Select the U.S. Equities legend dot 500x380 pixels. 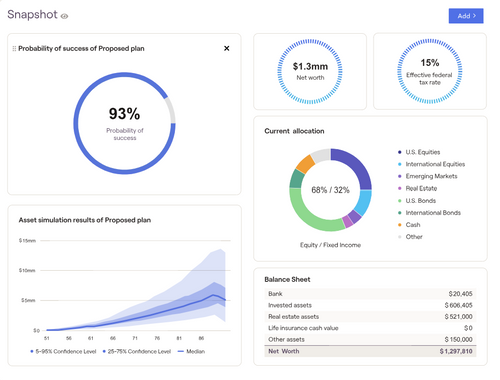click(x=400, y=152)
